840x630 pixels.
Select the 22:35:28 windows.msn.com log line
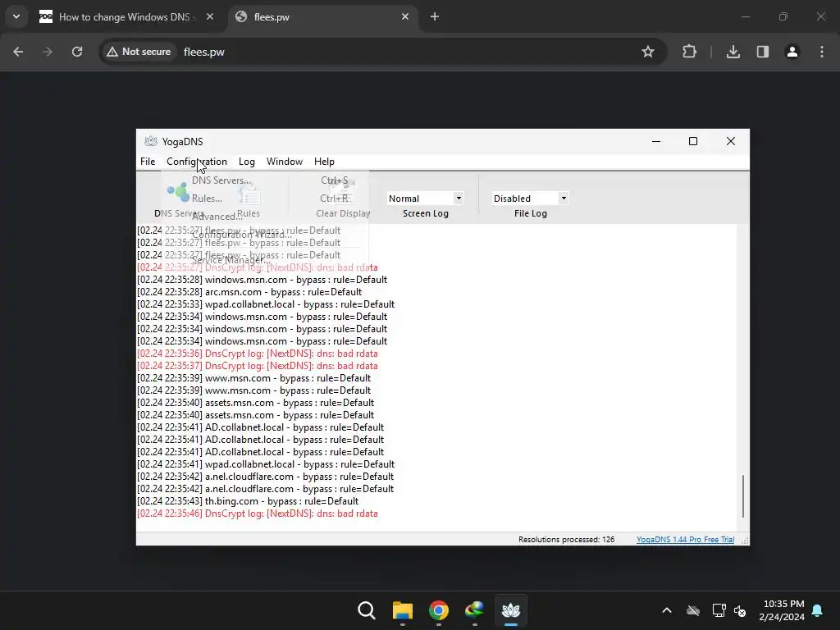(262, 280)
